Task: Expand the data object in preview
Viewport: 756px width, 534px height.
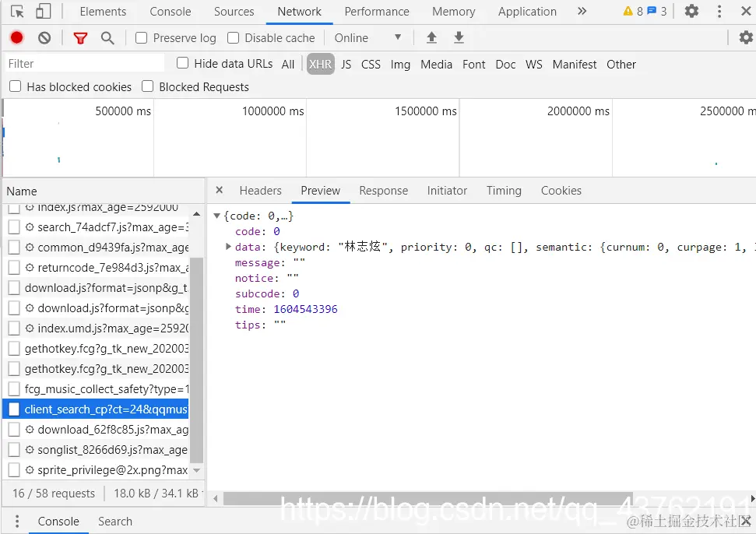Action: pyautogui.click(x=229, y=247)
